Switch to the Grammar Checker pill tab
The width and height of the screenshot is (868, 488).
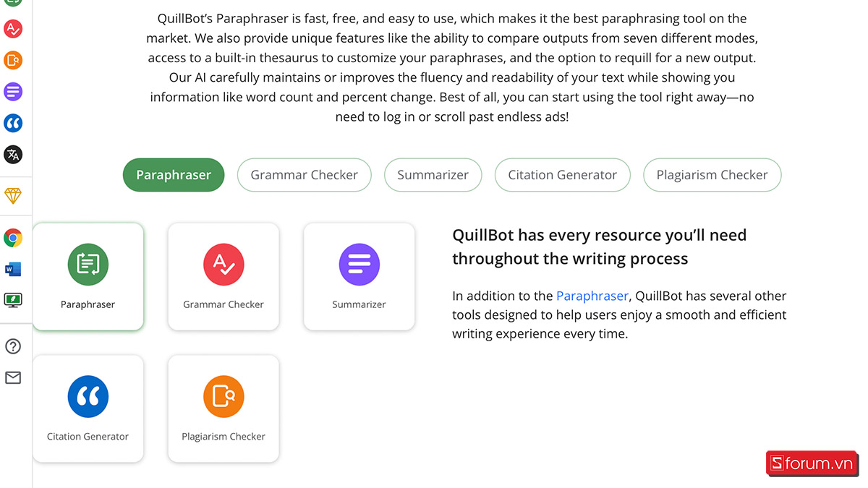pyautogui.click(x=304, y=175)
